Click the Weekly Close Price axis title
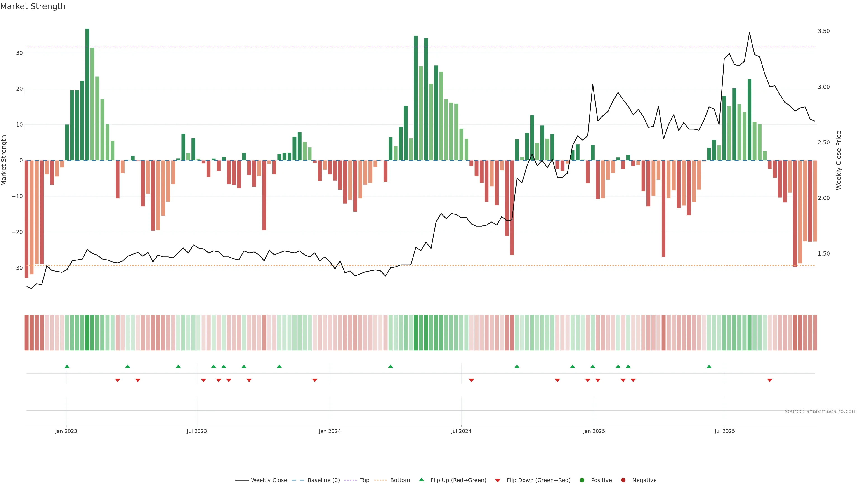Screen dimensions: 868x488 point(839,160)
